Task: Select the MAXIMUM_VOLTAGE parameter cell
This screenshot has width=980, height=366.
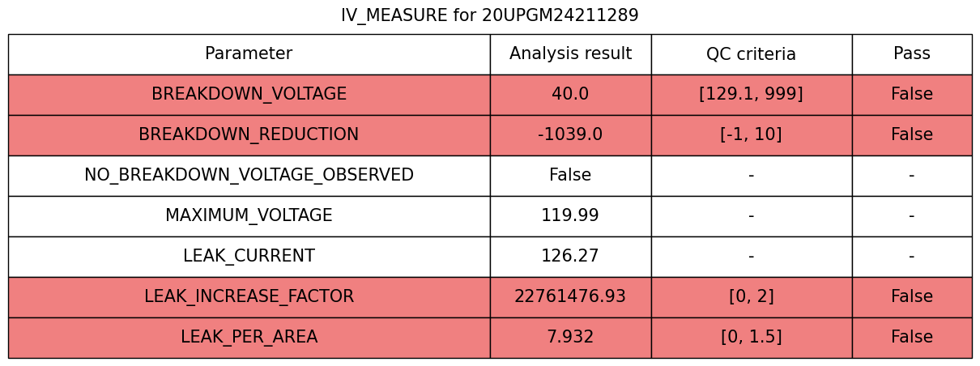Action: pyautogui.click(x=249, y=216)
